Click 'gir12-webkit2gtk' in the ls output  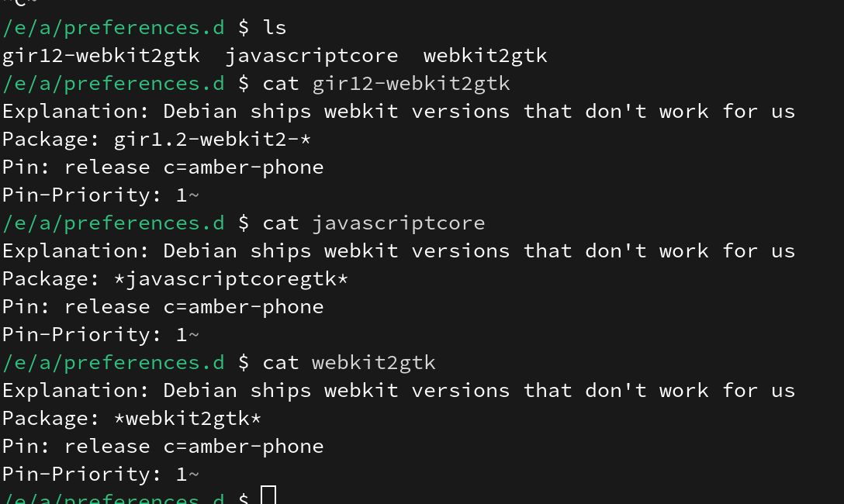coord(101,56)
